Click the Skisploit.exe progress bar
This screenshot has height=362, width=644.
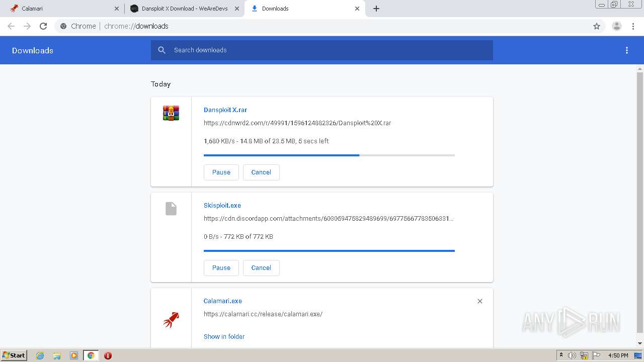(x=329, y=251)
